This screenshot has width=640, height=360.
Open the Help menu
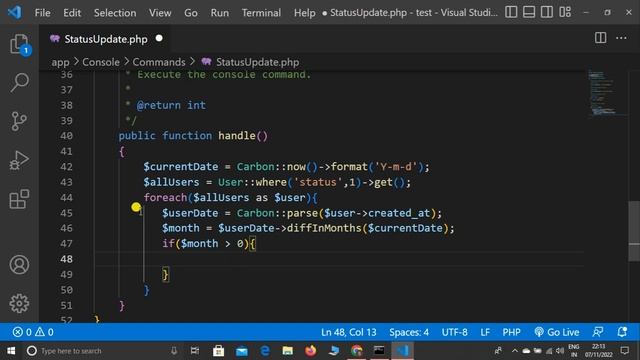304,13
